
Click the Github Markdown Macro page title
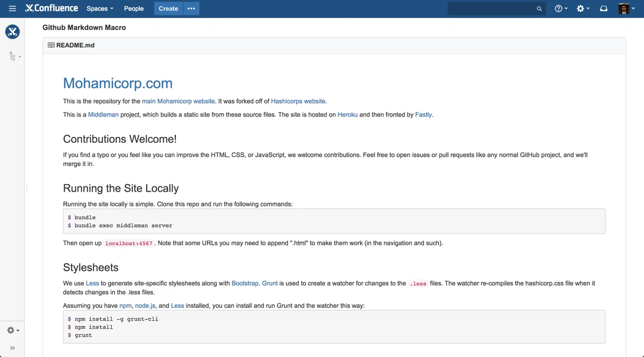pyautogui.click(x=84, y=27)
